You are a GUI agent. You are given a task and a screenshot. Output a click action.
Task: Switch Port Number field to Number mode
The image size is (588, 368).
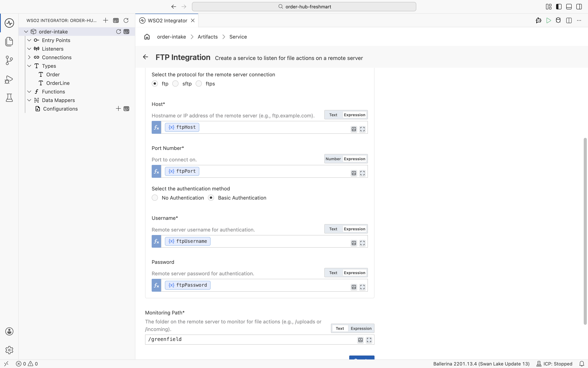click(x=333, y=159)
